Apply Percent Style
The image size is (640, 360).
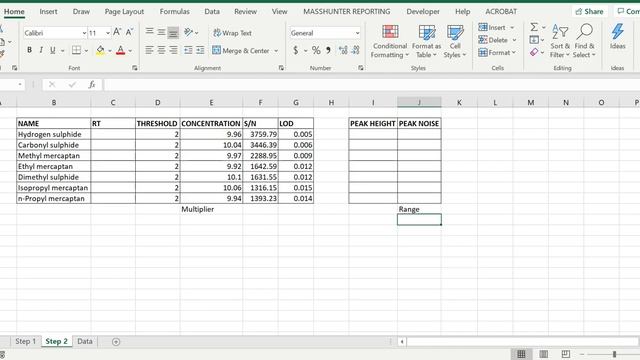tap(316, 50)
